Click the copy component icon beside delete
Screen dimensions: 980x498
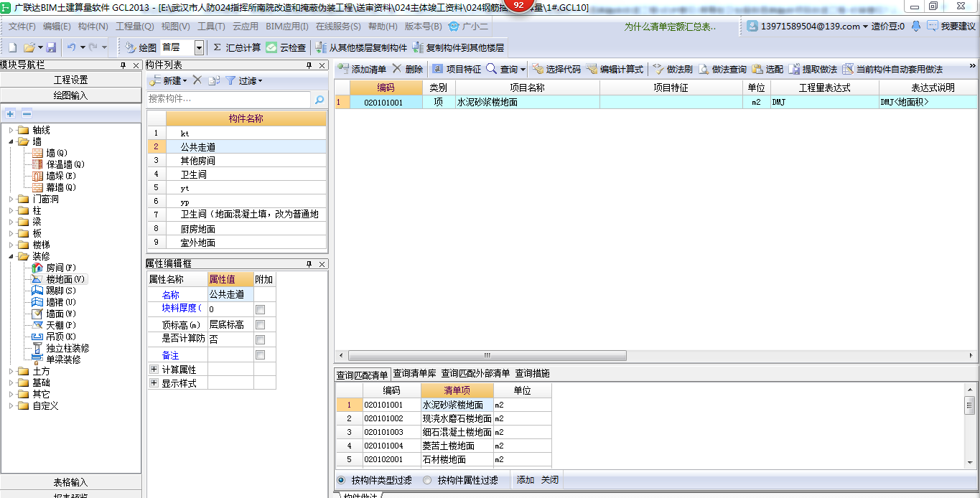213,80
